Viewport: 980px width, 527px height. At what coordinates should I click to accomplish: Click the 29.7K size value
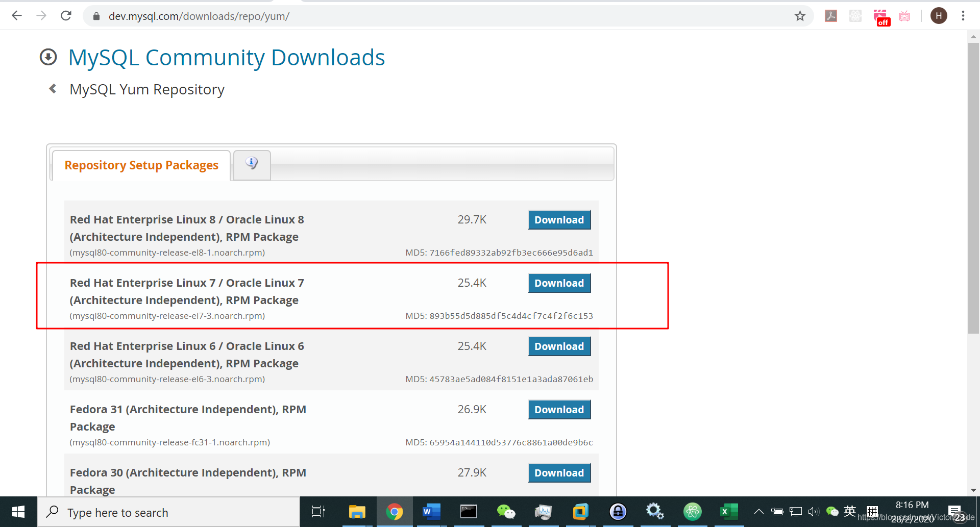472,220
